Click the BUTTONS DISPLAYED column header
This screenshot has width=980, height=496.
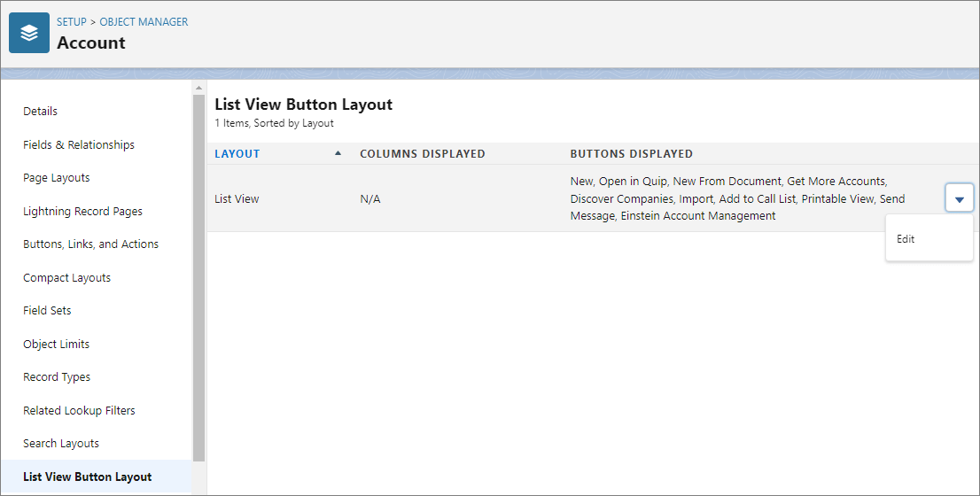click(631, 154)
